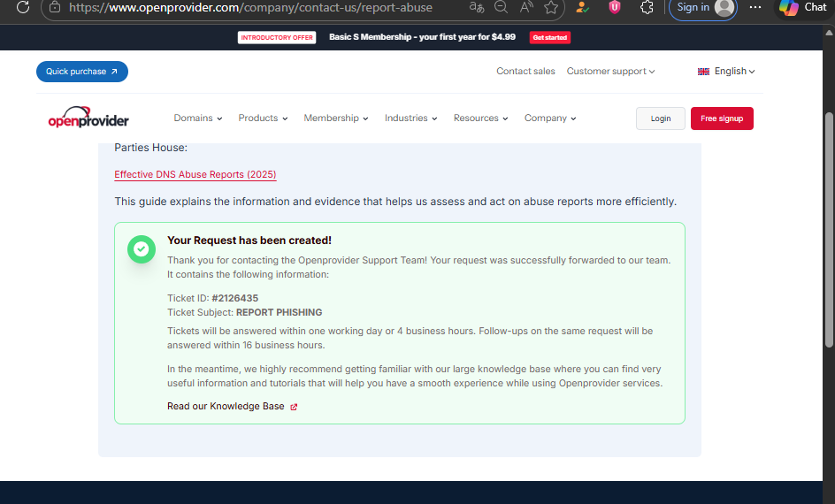Click the ticket ID #2126435
The height and width of the screenshot is (504, 835).
click(x=235, y=298)
